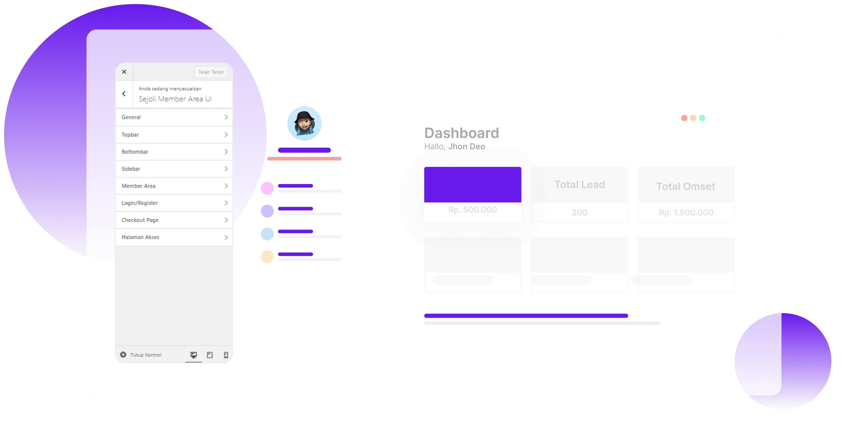Click the back arrow navigation icon
Viewport: 868px width, 424px height.
124,94
